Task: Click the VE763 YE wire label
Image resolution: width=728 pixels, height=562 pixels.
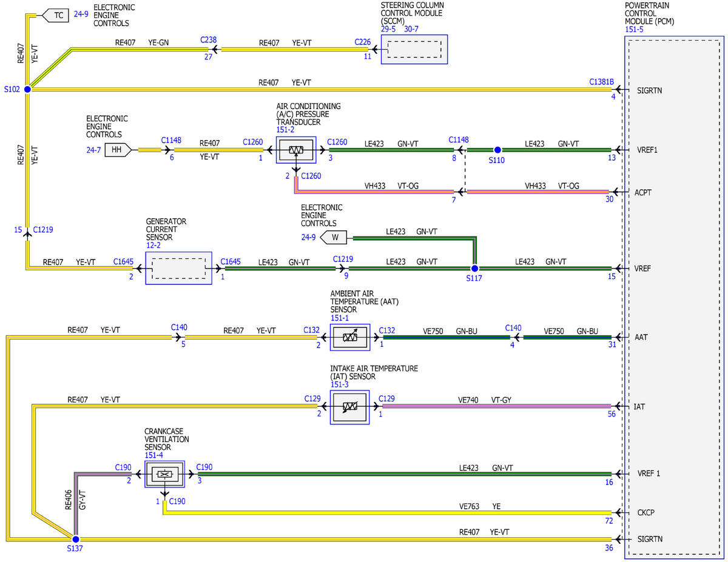Action: pos(479,507)
